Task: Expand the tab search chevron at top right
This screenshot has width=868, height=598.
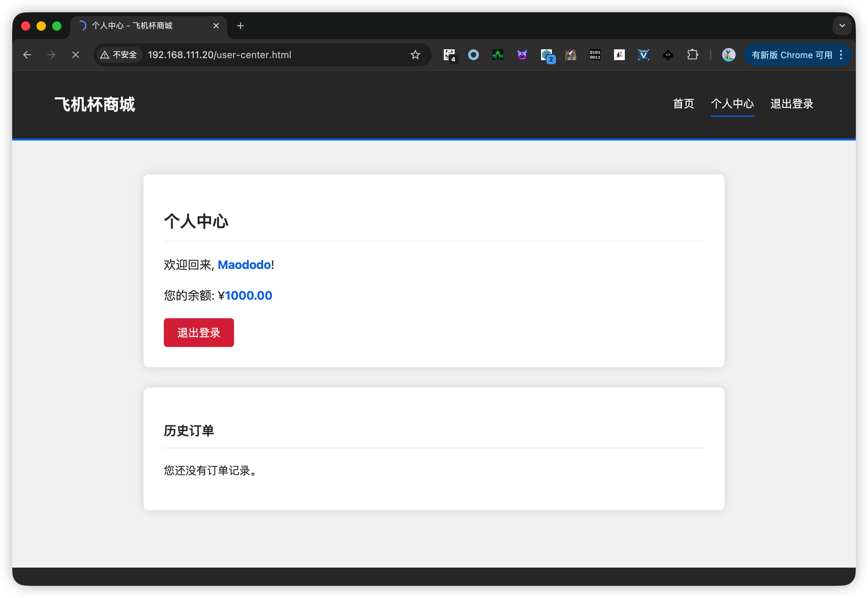Action: point(842,25)
